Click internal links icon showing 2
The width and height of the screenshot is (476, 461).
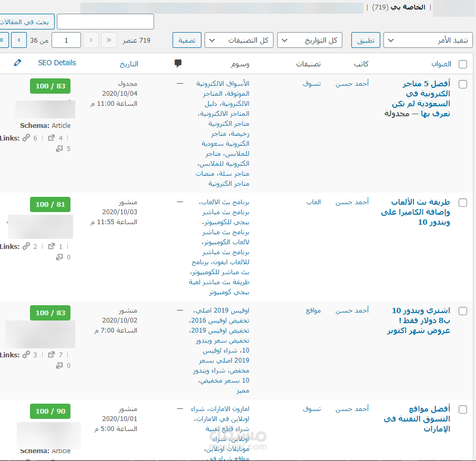(26, 246)
